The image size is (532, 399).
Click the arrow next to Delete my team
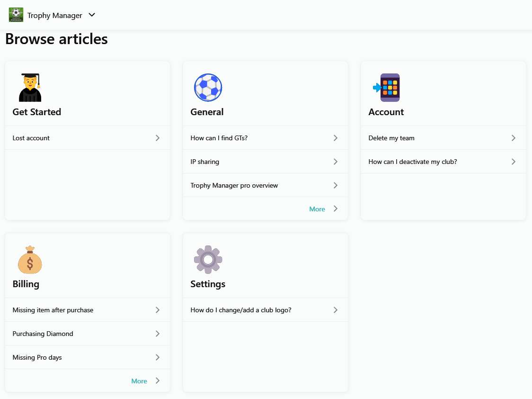514,138
